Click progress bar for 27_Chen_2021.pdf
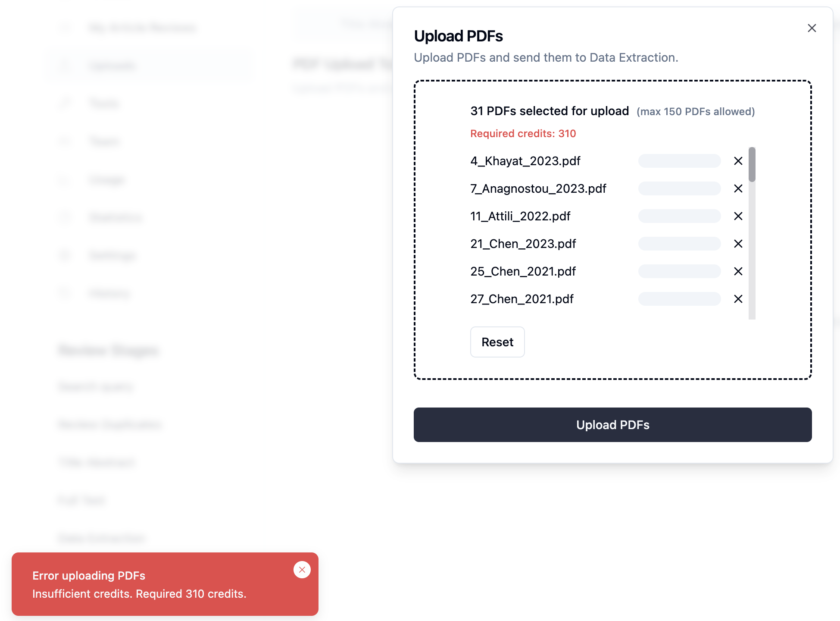Image resolution: width=840 pixels, height=621 pixels. 679,299
